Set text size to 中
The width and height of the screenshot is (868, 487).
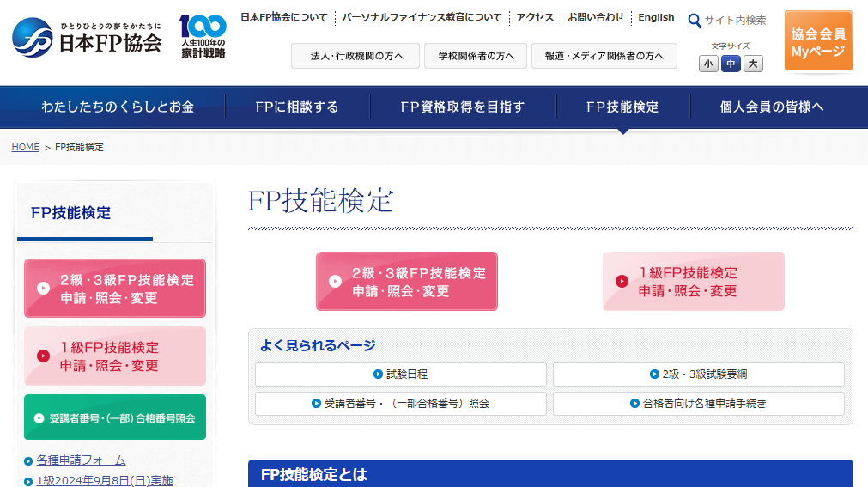tap(731, 64)
